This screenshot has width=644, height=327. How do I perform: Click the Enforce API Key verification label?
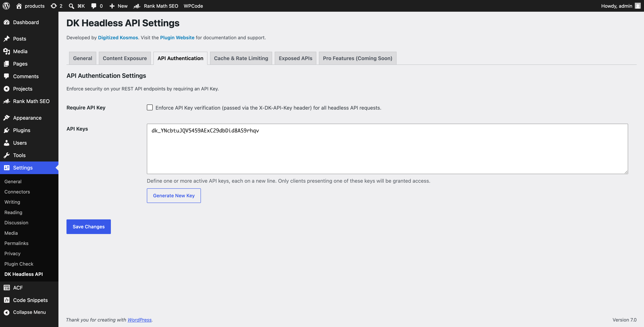(x=268, y=108)
